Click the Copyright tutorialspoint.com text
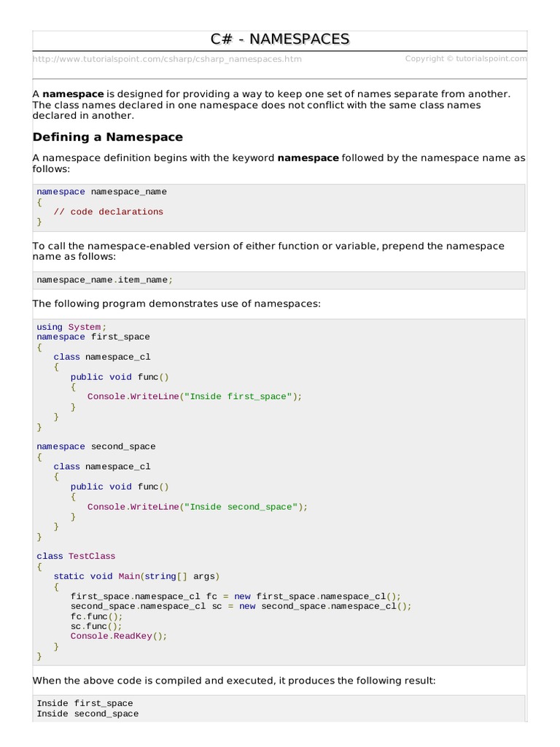Image resolution: width=560 pixels, height=747 pixels. [x=465, y=59]
